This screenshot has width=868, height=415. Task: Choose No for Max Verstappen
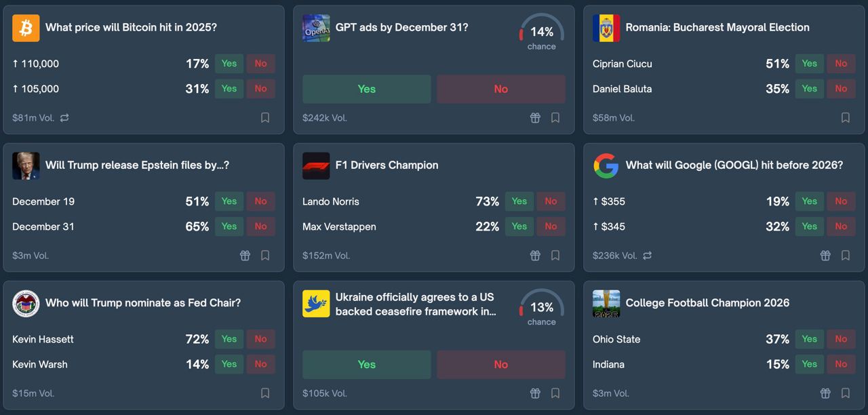click(x=551, y=226)
